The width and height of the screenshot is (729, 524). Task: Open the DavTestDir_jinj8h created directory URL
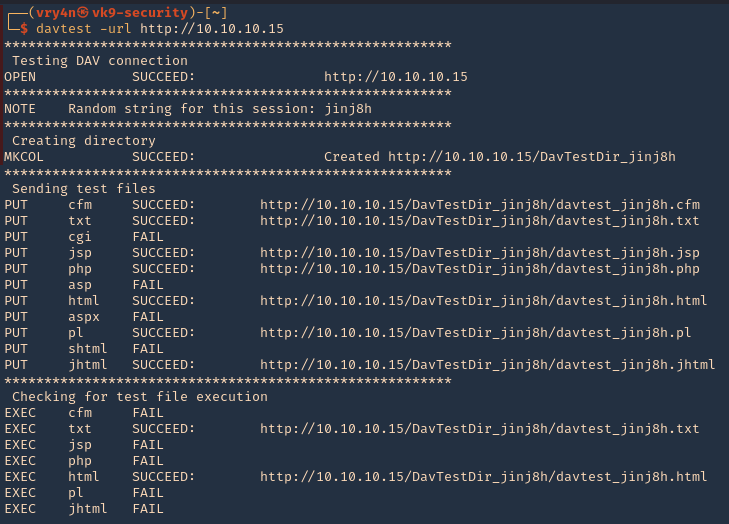click(532, 157)
